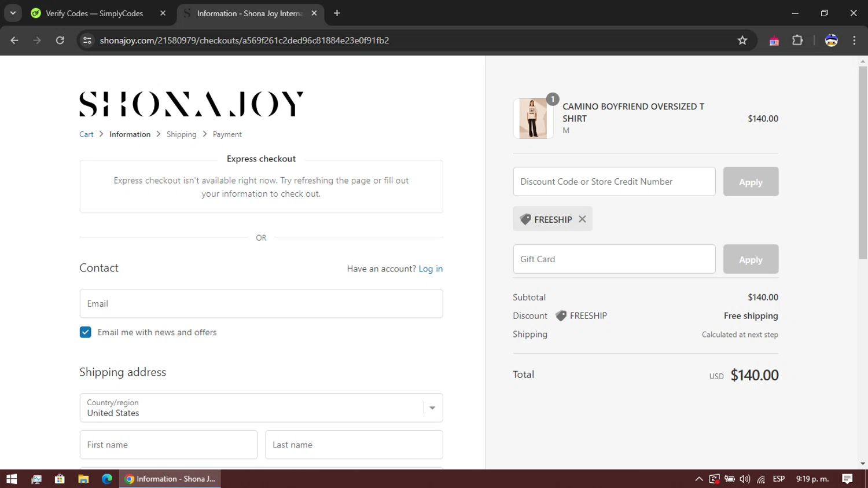The height and width of the screenshot is (488, 868).
Task: Expand the Country/region dropdown
Action: pos(261,408)
